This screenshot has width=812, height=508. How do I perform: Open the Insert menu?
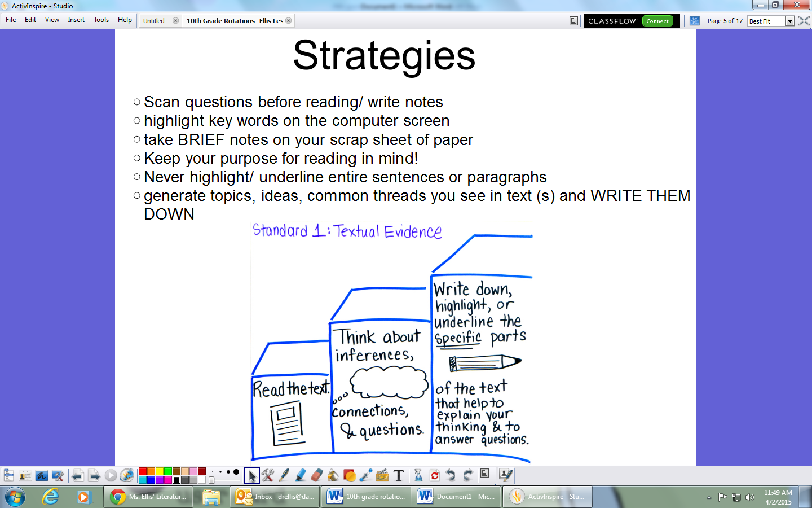tap(76, 20)
